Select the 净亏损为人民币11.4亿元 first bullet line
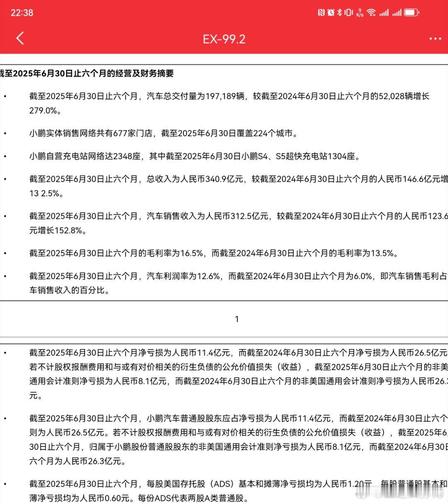The width and height of the screenshot is (448, 503). tap(239, 353)
